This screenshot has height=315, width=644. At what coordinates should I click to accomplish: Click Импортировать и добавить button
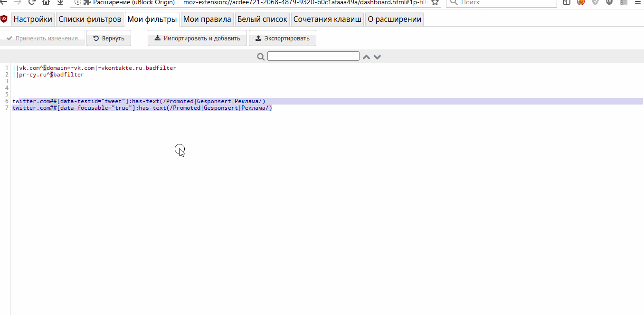[x=197, y=38]
